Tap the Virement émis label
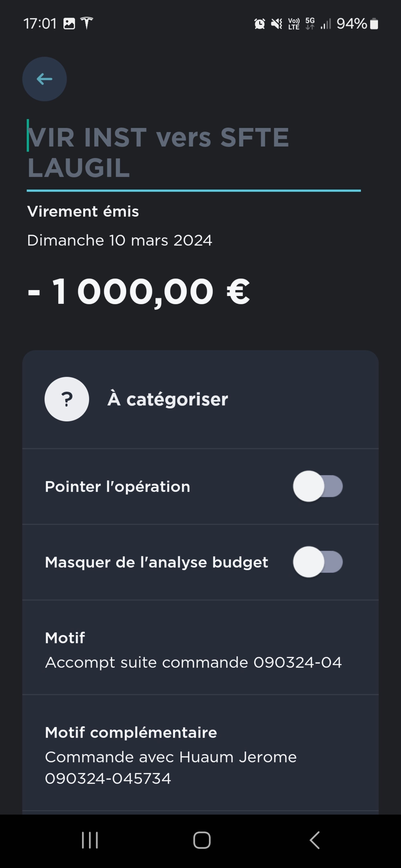Image resolution: width=401 pixels, height=868 pixels. [x=83, y=212]
